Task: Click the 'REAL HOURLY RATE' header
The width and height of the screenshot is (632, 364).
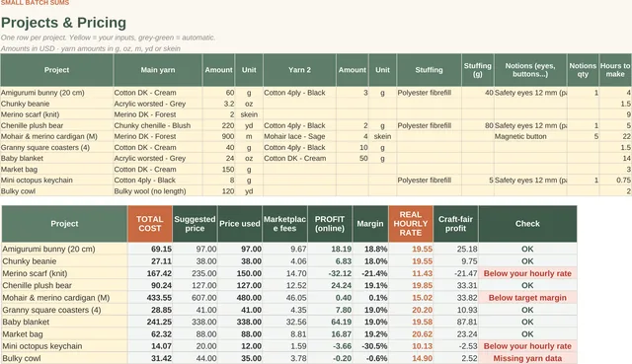Action: click(x=411, y=224)
